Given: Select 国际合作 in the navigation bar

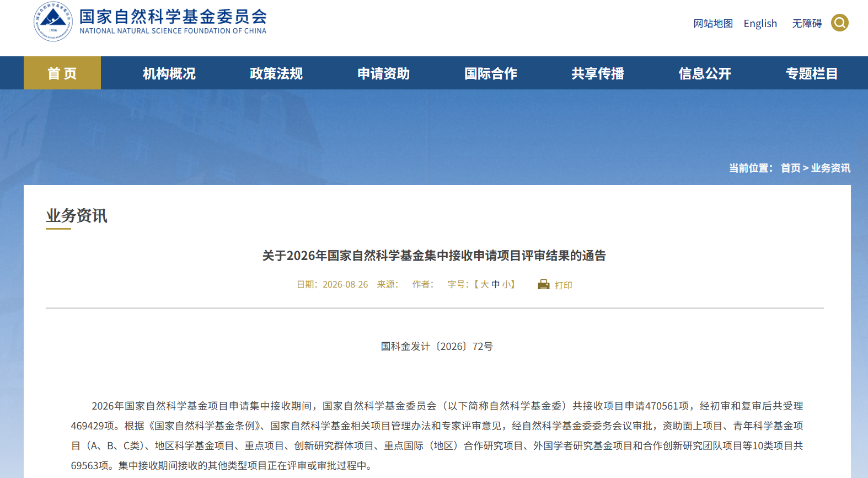Looking at the screenshot, I should click(x=491, y=73).
